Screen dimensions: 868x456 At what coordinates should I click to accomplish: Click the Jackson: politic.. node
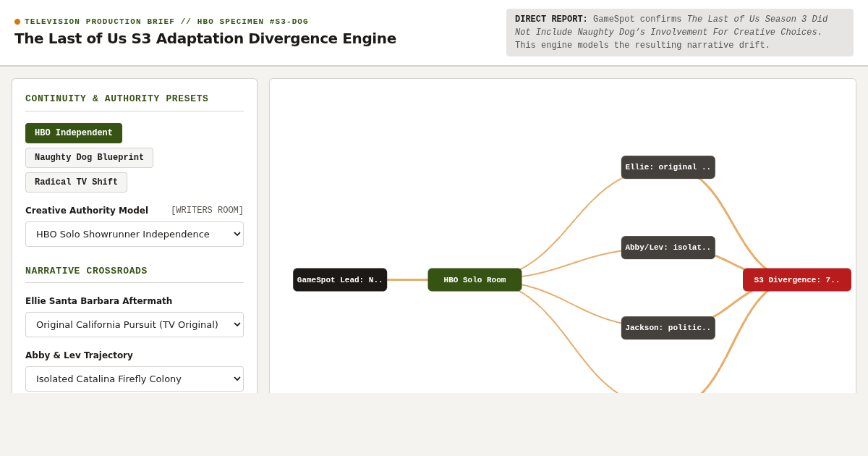(668, 328)
